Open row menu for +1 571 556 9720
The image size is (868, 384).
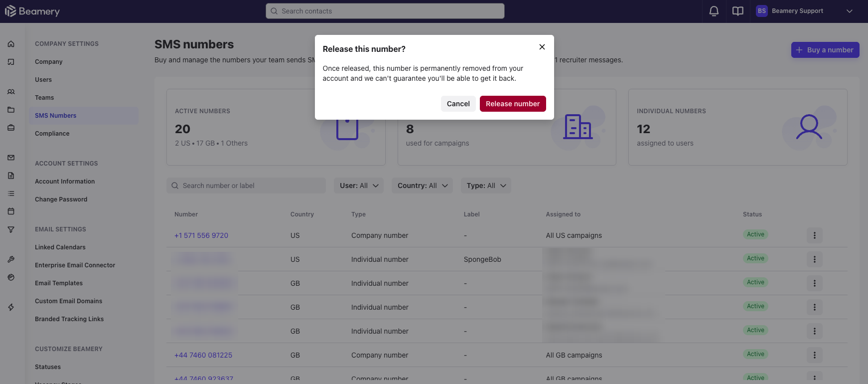pos(815,235)
